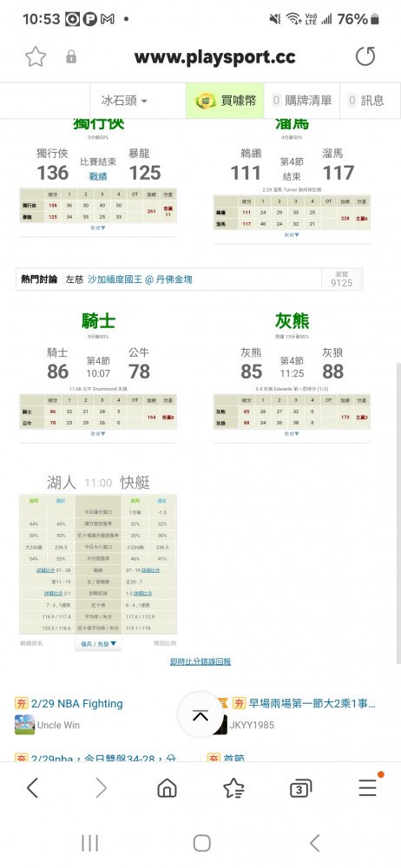Tap the Gmail notification icon in status bar
The width and height of the screenshot is (401, 868).
[108, 19]
